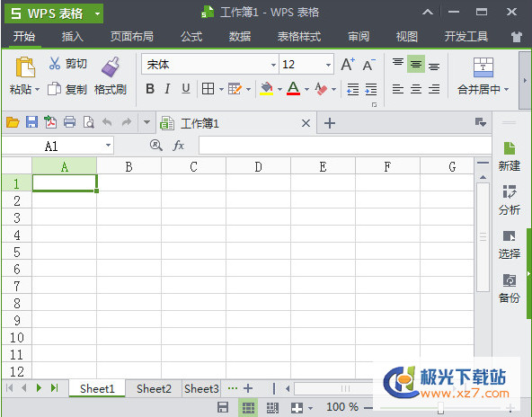Screen dimensions: 532x417
Task: Save workbook with the floppy disk icon
Action: pos(31,122)
